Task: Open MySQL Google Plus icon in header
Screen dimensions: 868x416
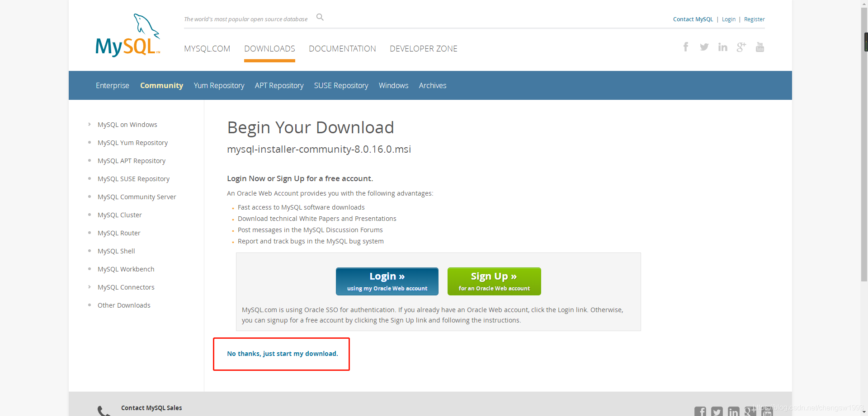Action: click(741, 47)
